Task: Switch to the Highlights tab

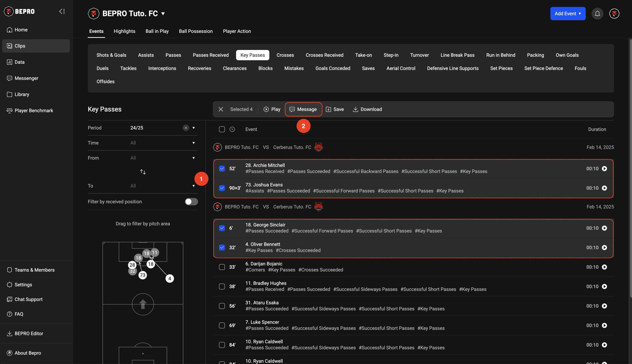Action: click(124, 31)
